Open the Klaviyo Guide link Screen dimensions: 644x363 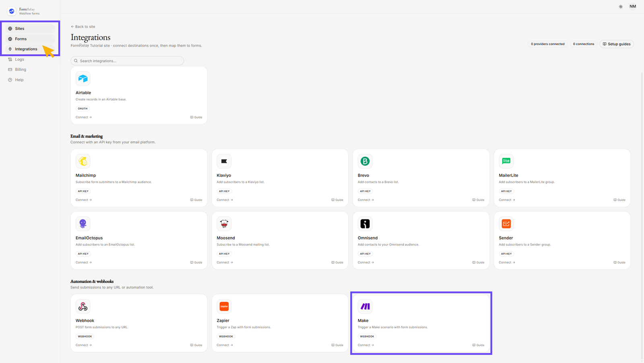pyautogui.click(x=337, y=200)
